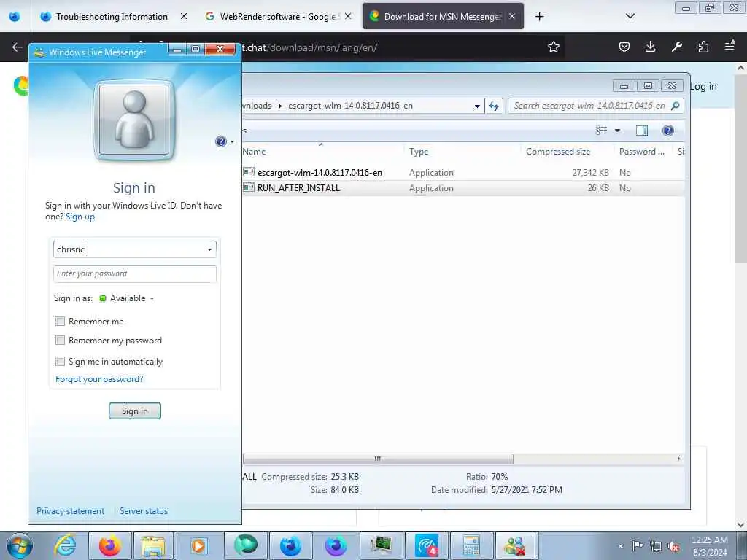The image size is (747, 560).
Task: Toggle Sign me in automatically checkbox
Action: click(60, 362)
